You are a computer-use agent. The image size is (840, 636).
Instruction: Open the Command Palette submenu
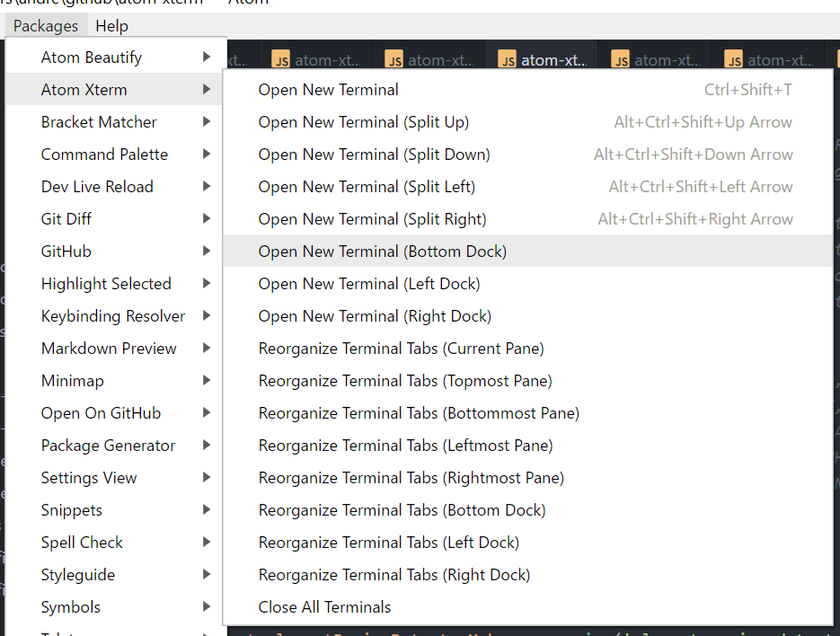(x=113, y=155)
